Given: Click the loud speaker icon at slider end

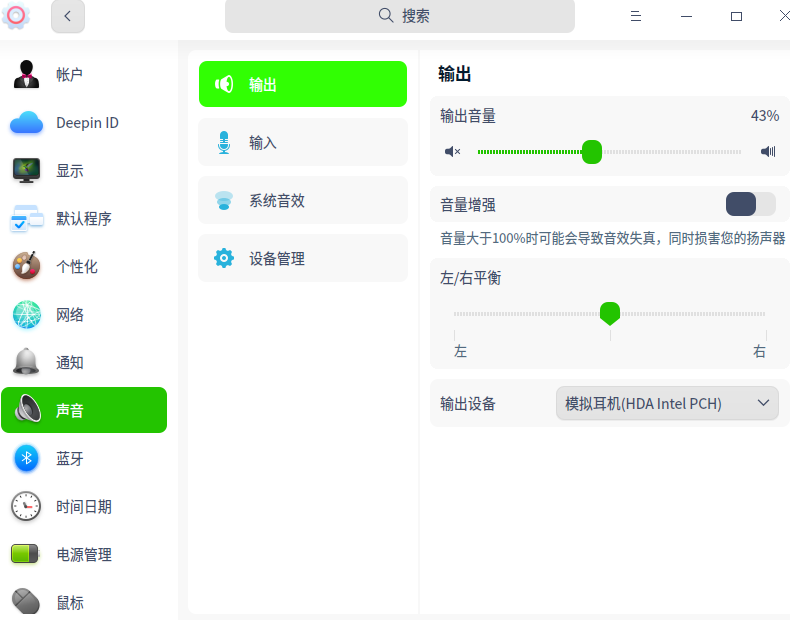Looking at the screenshot, I should 768,151.
